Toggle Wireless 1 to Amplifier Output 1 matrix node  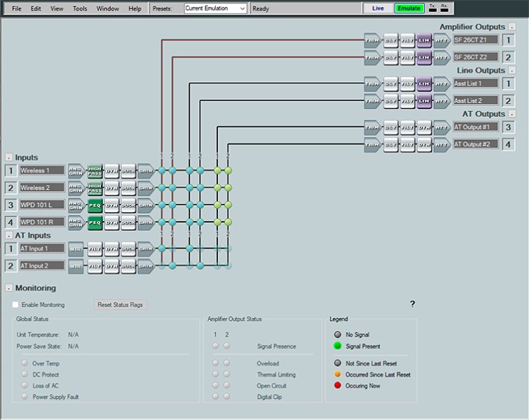pos(162,170)
